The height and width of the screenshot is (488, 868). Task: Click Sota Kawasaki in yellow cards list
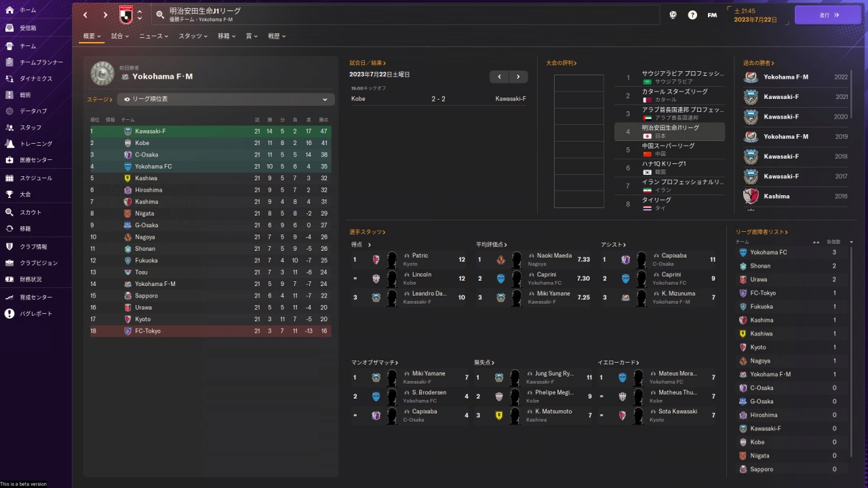pos(677,412)
